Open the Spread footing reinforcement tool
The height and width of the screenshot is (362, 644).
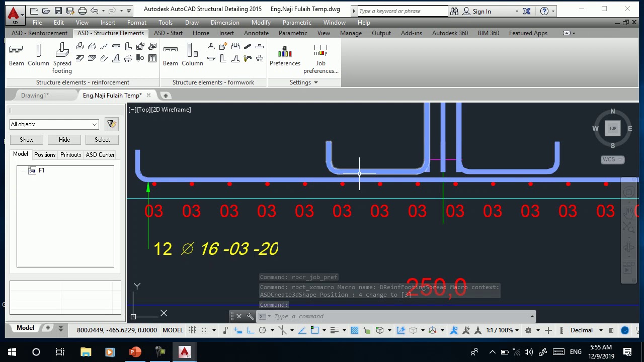[x=62, y=59]
